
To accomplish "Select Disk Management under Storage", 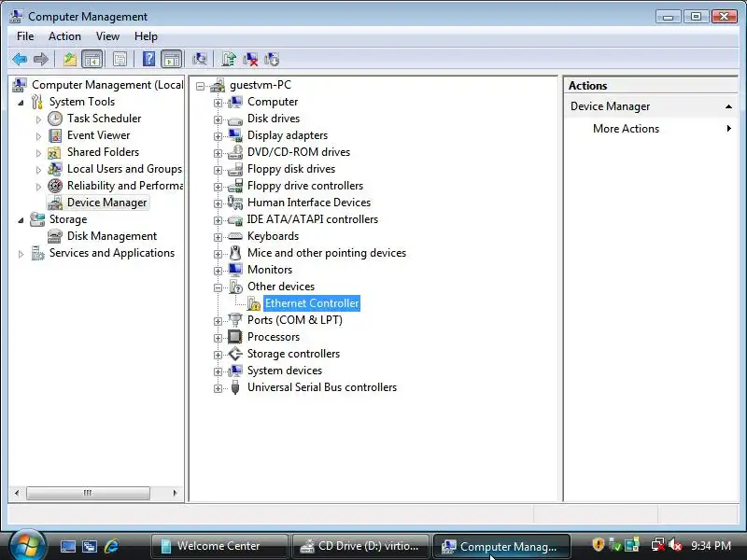I will point(112,236).
